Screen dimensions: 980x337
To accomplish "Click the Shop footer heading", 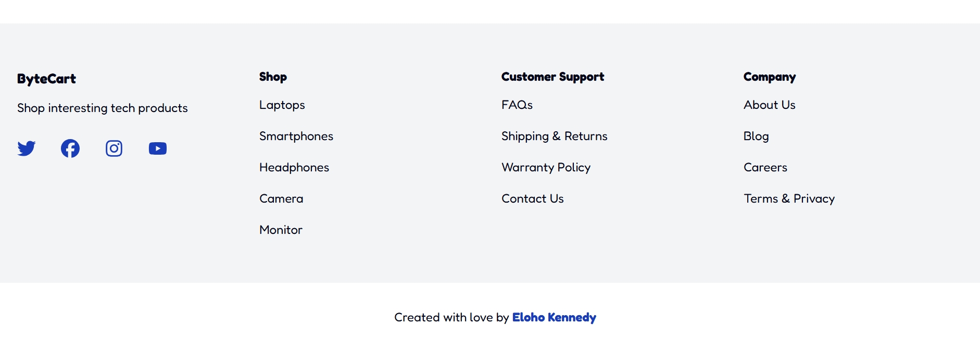I will 273,77.
